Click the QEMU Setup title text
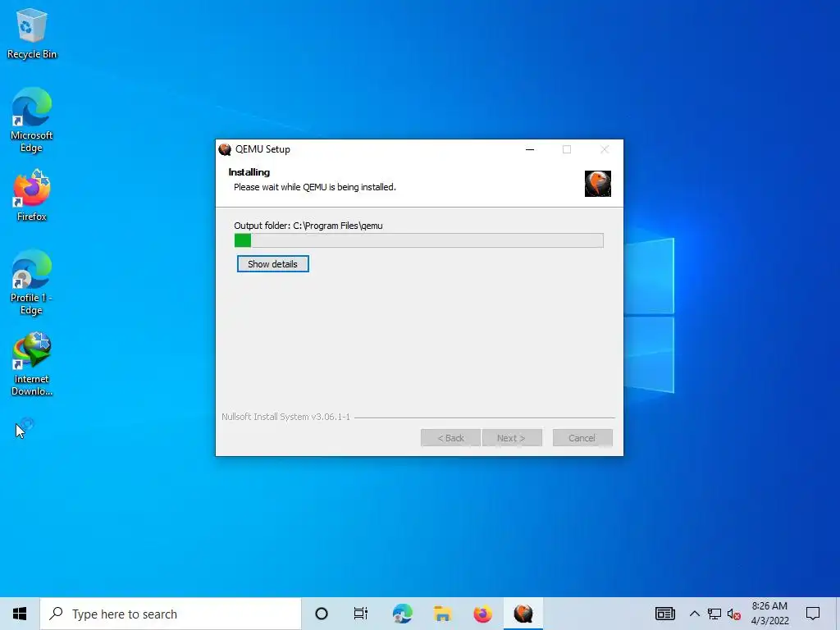Screen dimensions: 840x630 click(x=262, y=149)
